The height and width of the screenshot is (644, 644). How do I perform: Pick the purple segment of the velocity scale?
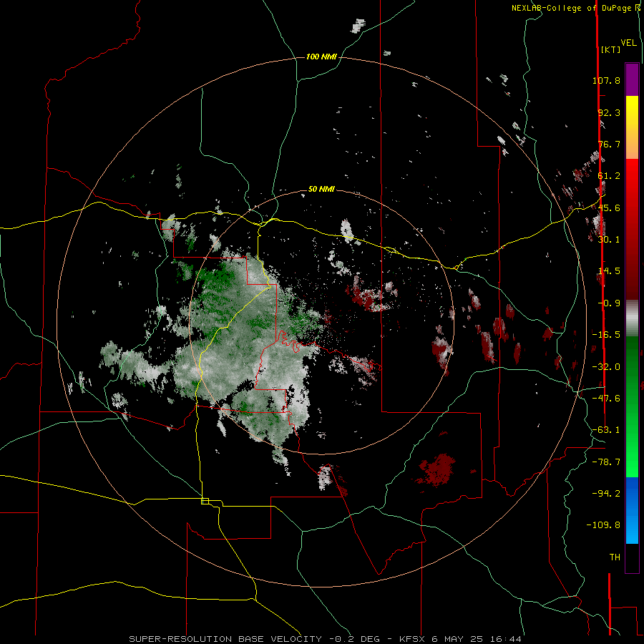[632, 79]
